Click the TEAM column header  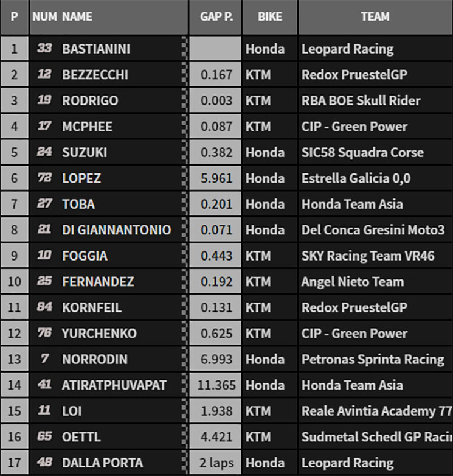click(375, 16)
